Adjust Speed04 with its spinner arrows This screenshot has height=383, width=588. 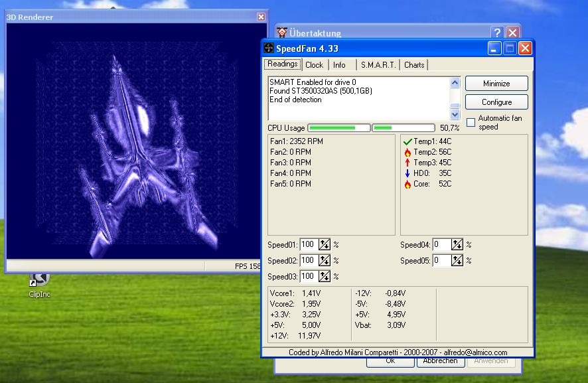tap(457, 244)
